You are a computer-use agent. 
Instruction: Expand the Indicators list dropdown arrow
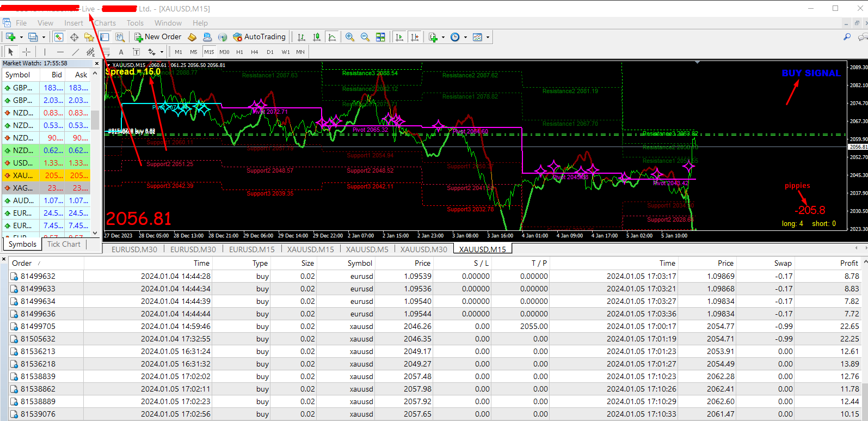click(x=443, y=37)
